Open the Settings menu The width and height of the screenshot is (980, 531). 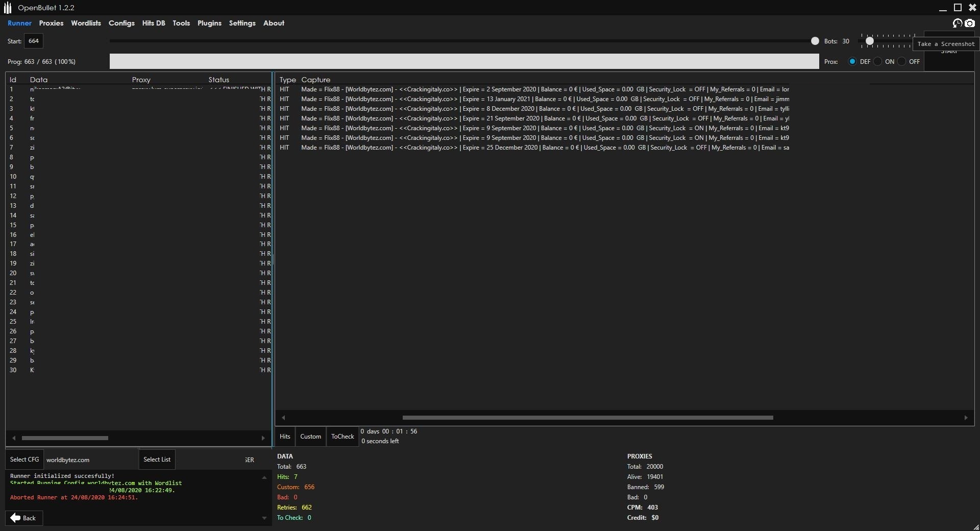click(x=242, y=23)
